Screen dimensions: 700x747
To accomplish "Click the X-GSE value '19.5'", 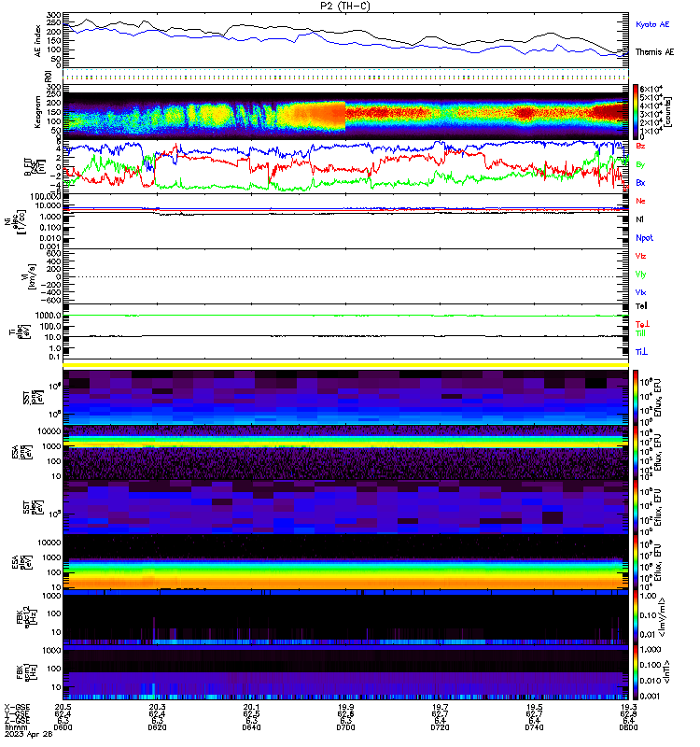I will (534, 707).
